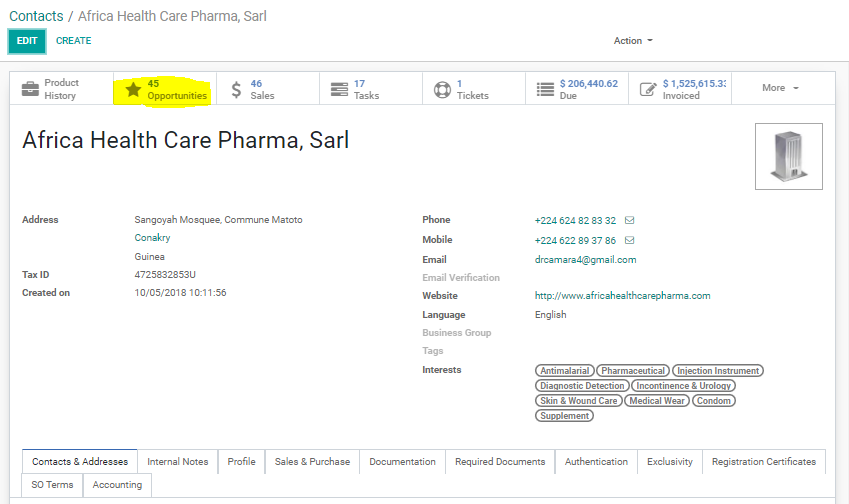Expand the Action dropdown
This screenshot has width=849, height=504.
(x=633, y=41)
